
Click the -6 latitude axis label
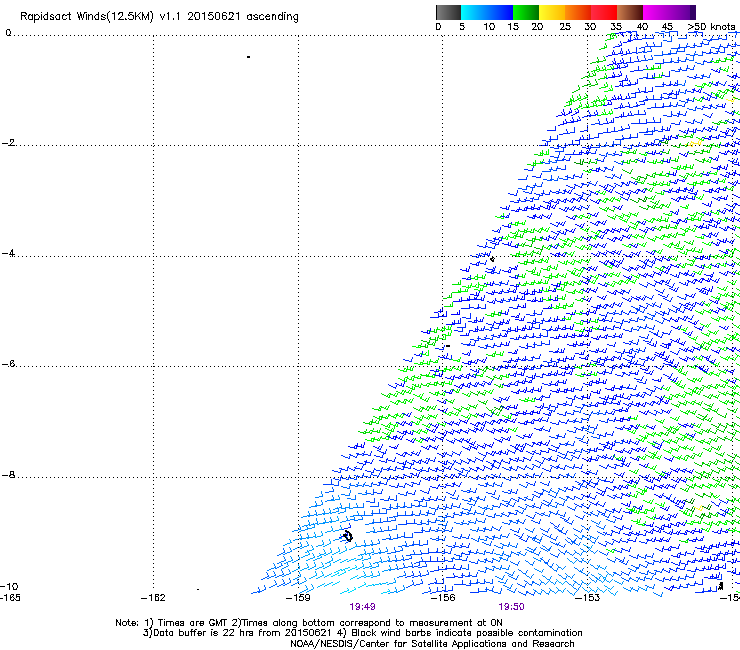[8, 363]
